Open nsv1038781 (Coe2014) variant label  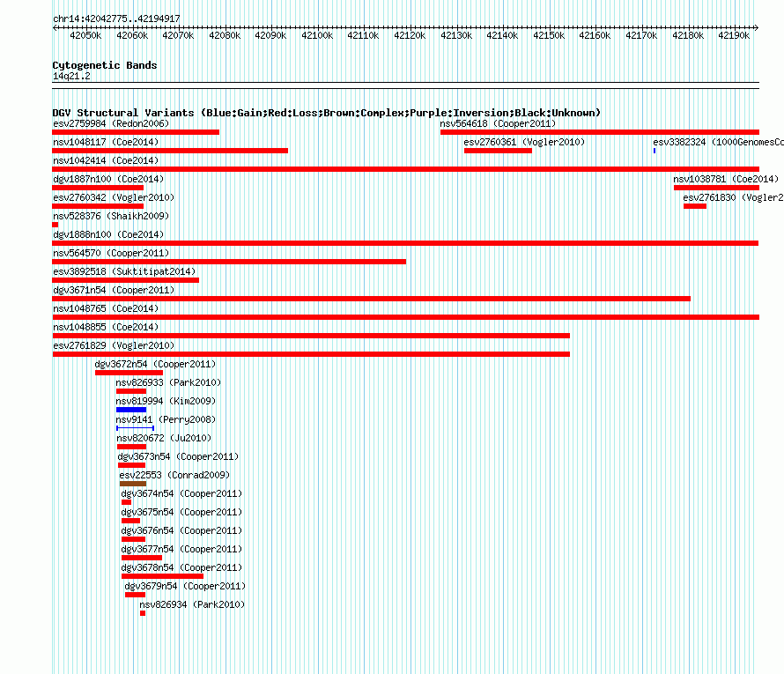point(726,179)
